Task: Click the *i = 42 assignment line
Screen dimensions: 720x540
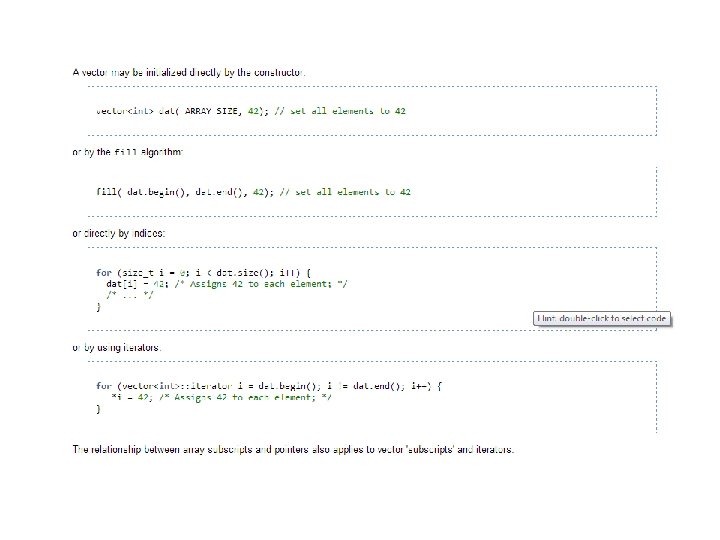Action: click(221, 397)
